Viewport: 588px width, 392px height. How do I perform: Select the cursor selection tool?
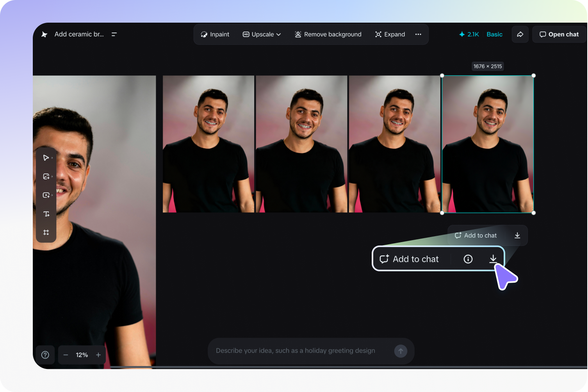click(46, 158)
